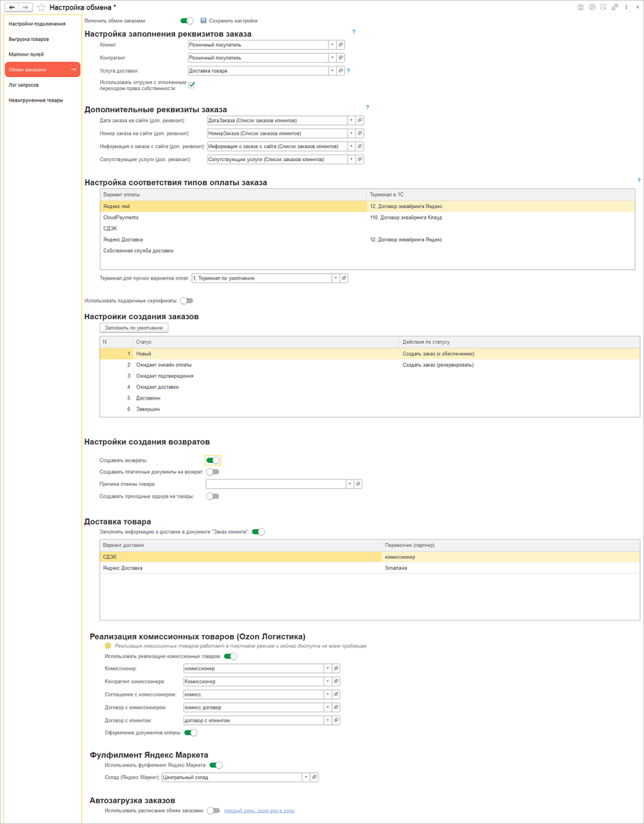
Task: Expand the Клиент dropdown arrow
Action: tap(332, 45)
